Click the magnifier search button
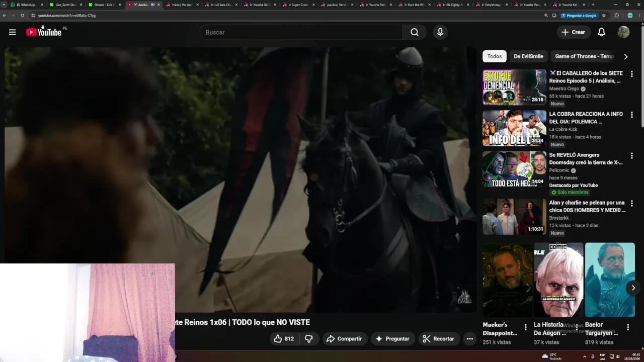 (x=414, y=32)
